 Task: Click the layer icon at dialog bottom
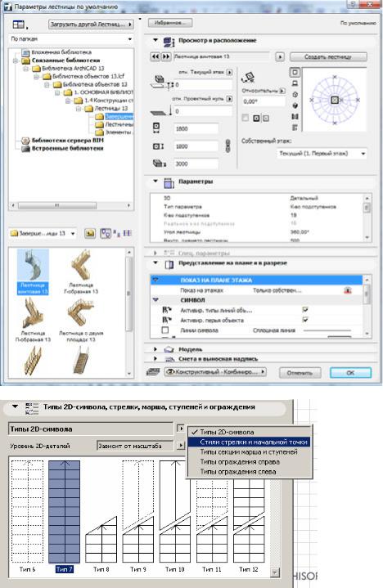pos(153,371)
